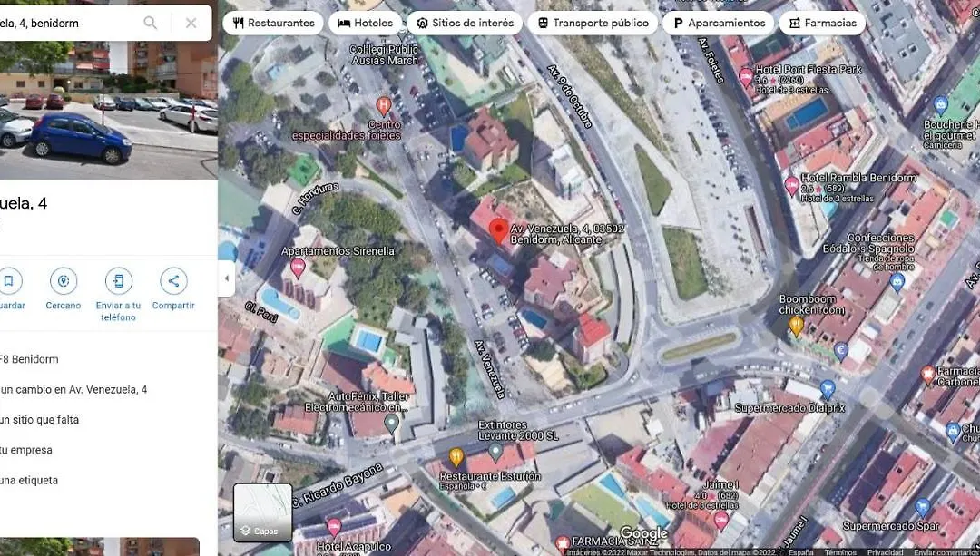Image resolution: width=980 pixels, height=556 pixels.
Task: Click the address search input field
Action: pyautogui.click(x=65, y=23)
